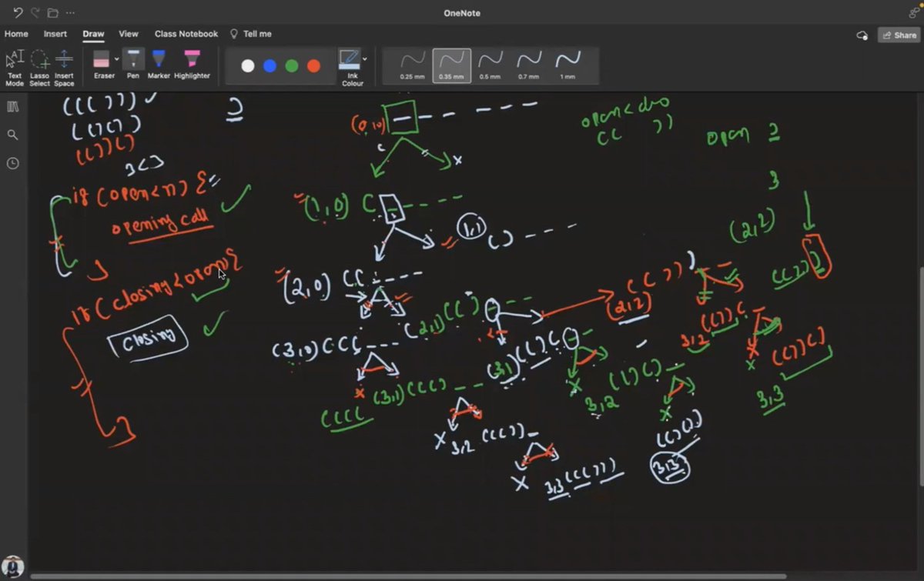Open the more options ellipsis in title bar
The height and width of the screenshot is (581, 924).
[x=70, y=13]
